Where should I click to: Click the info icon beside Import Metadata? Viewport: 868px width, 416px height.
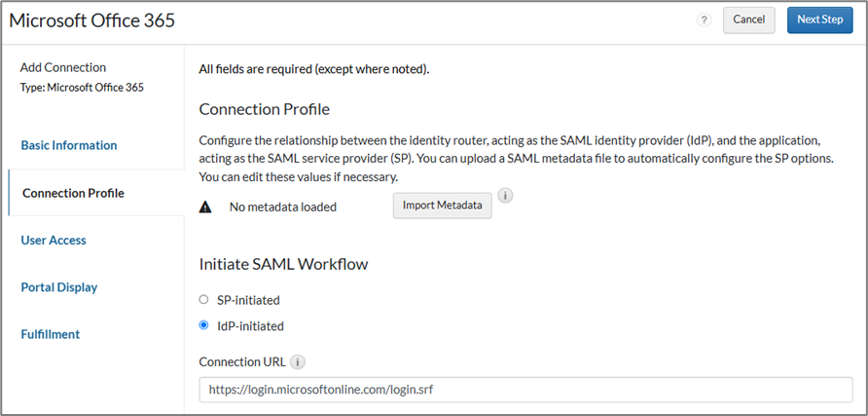click(x=506, y=196)
